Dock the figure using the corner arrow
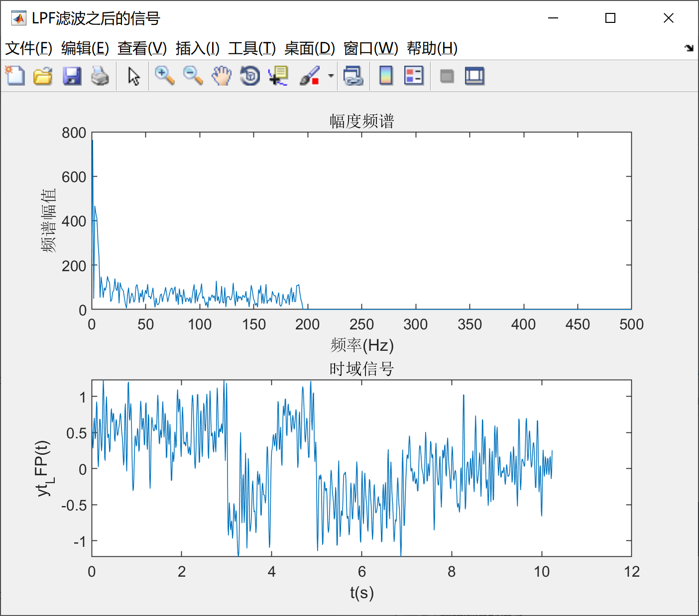 [x=689, y=48]
